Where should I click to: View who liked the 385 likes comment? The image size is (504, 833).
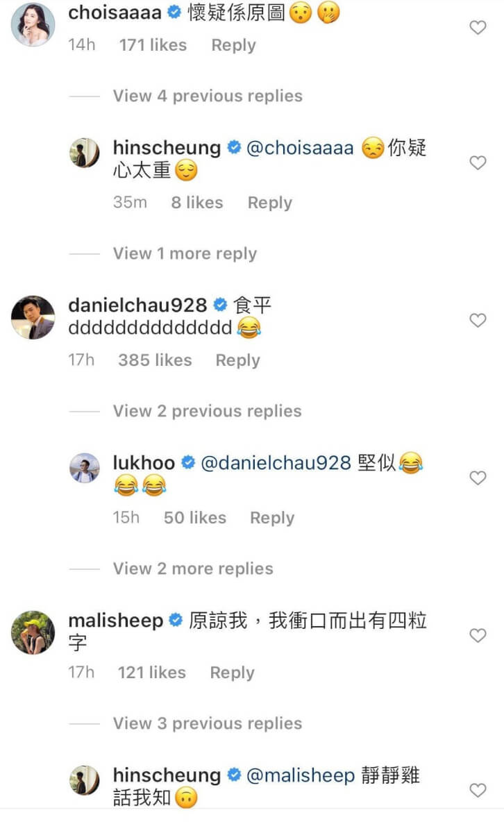[x=155, y=360]
